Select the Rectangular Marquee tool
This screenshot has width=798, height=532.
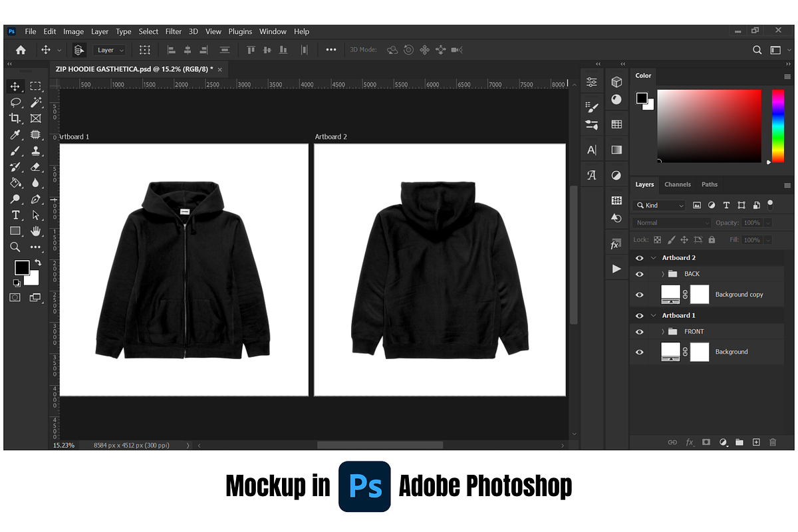coord(36,86)
